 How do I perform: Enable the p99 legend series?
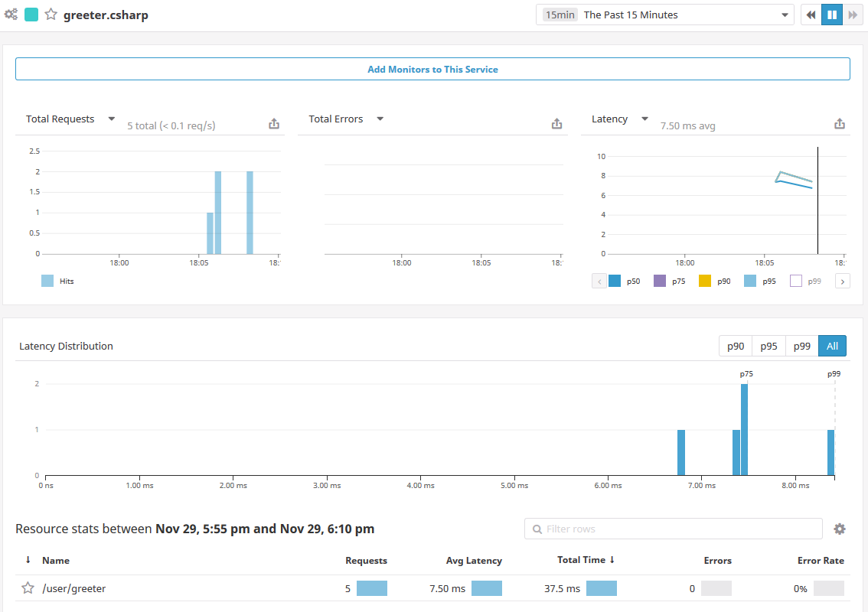point(795,281)
